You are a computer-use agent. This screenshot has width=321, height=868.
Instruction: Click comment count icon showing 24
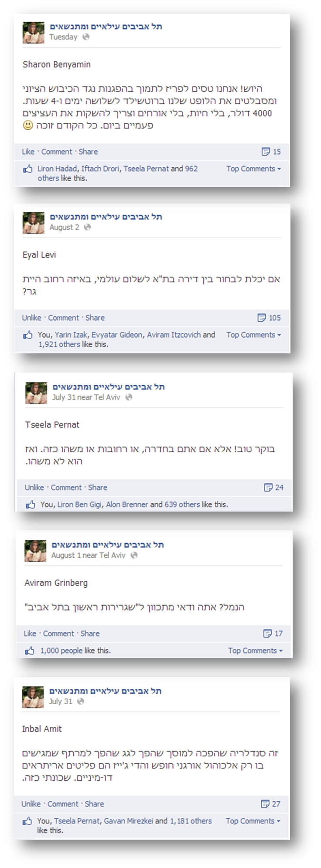click(x=268, y=488)
